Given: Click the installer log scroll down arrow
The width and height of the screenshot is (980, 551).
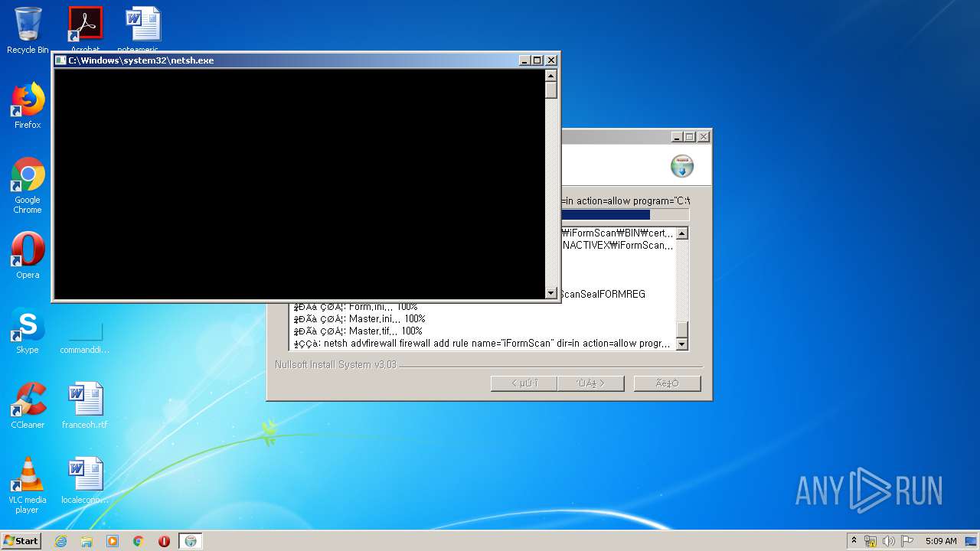Looking at the screenshot, I should [x=682, y=344].
